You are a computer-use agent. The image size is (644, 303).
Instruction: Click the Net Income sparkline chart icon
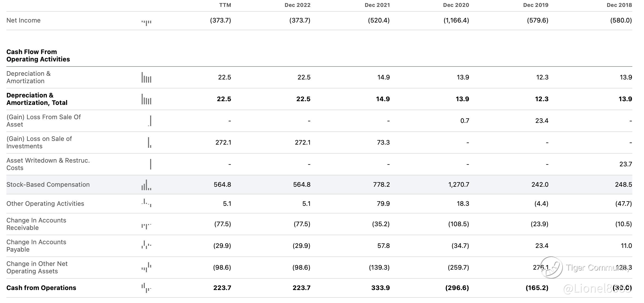point(146,23)
